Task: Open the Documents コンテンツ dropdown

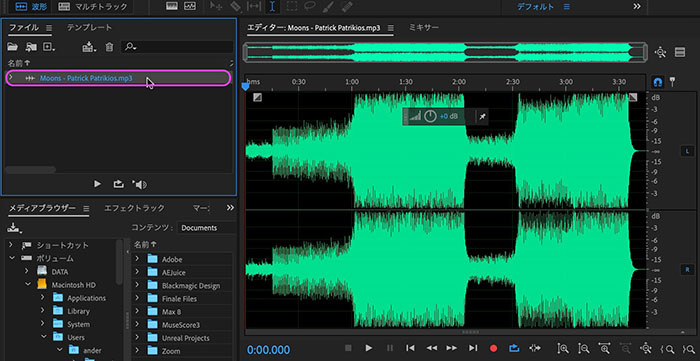Action: pos(206,228)
